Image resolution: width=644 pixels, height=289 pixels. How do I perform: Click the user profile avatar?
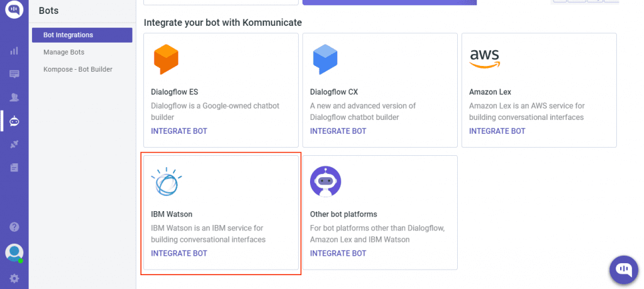pyautogui.click(x=14, y=253)
